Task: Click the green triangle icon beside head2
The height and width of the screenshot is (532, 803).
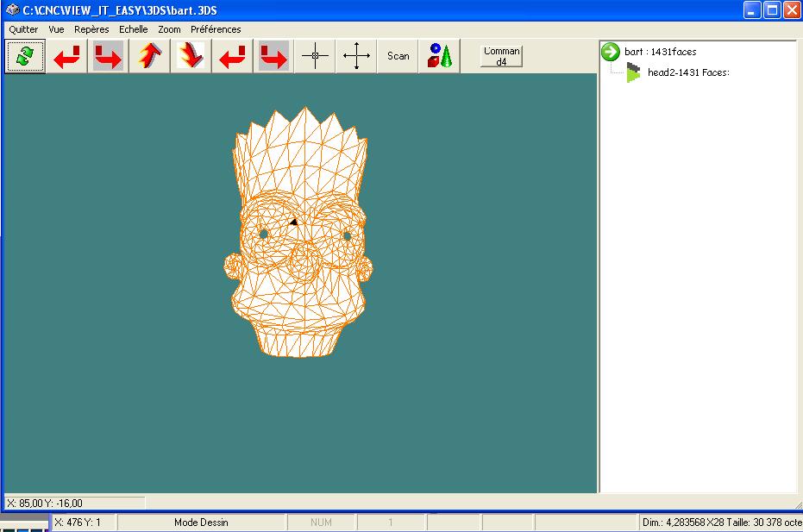Action: coord(633,72)
